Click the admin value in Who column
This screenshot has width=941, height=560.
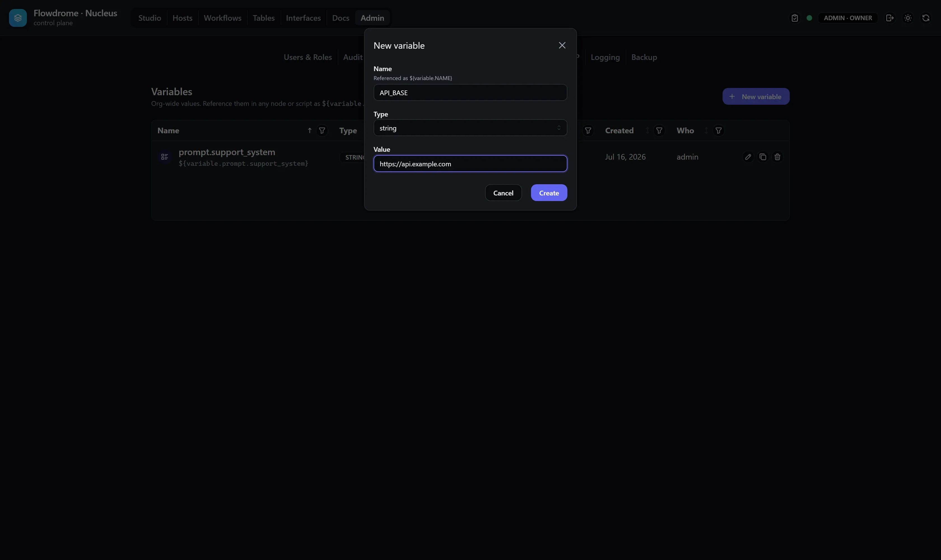pos(687,157)
